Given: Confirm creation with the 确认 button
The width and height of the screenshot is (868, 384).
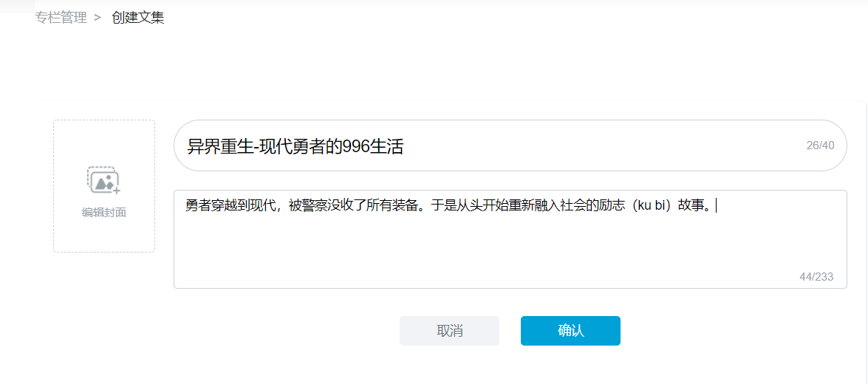Looking at the screenshot, I should (570, 331).
